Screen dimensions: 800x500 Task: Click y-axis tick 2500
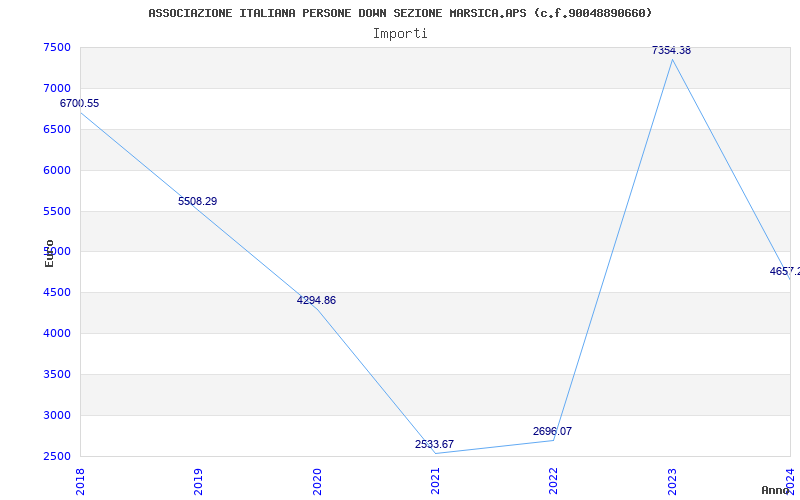click(57, 457)
